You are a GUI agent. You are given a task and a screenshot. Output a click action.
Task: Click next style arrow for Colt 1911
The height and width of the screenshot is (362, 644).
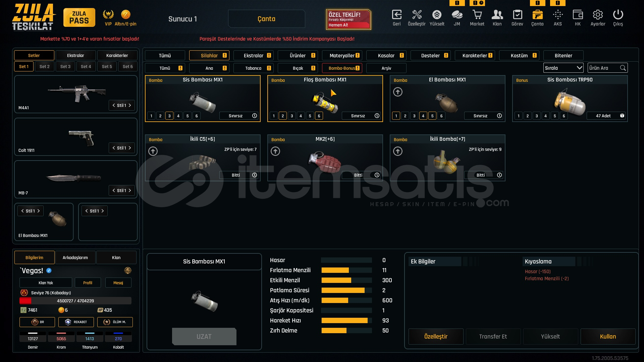pyautogui.click(x=130, y=148)
